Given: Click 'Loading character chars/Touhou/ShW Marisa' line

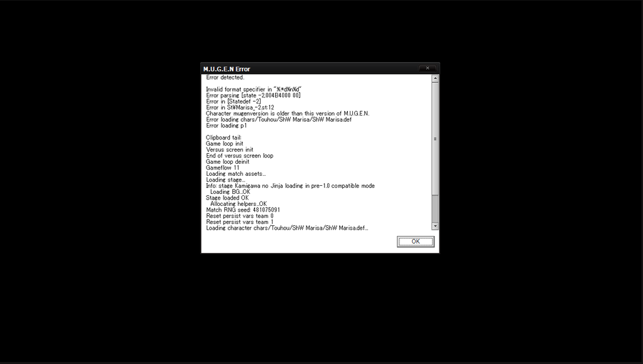Looking at the screenshot, I should [x=287, y=228].
